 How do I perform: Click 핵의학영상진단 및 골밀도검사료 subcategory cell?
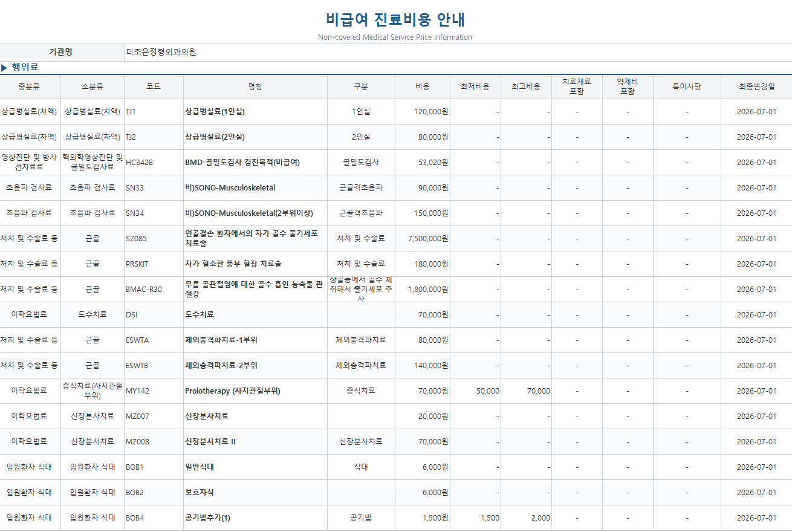click(93, 162)
